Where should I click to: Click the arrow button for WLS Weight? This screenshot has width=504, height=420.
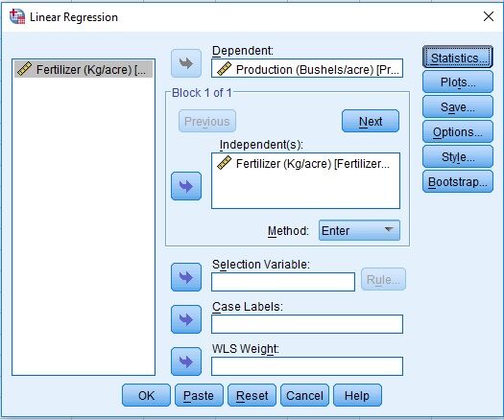click(x=186, y=362)
